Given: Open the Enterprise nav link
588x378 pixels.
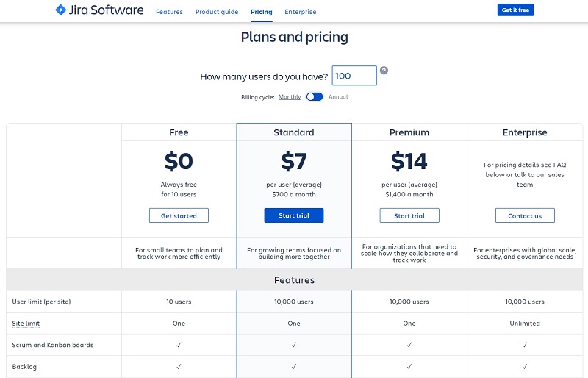Looking at the screenshot, I should coord(301,12).
